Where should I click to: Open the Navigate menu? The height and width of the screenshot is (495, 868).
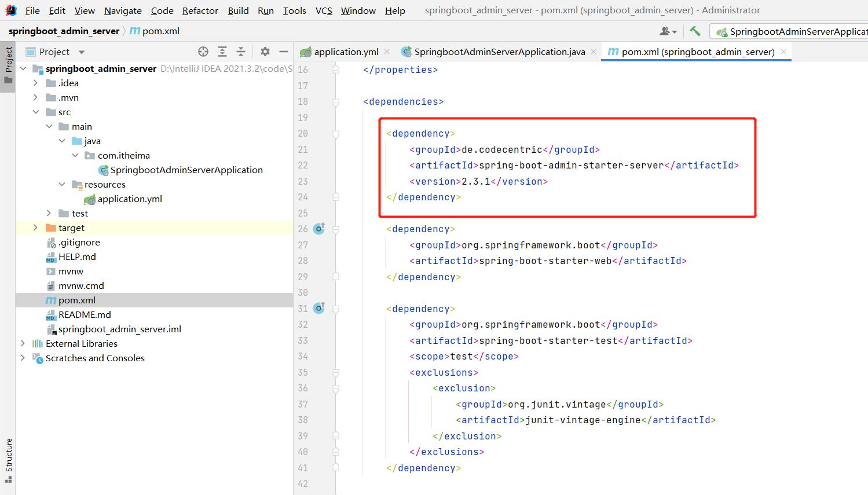click(123, 10)
